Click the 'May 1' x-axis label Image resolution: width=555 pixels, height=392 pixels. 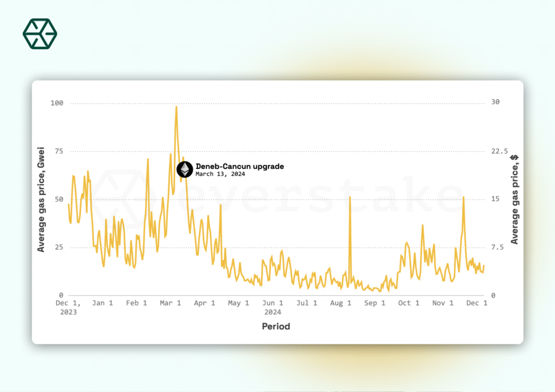pos(238,303)
